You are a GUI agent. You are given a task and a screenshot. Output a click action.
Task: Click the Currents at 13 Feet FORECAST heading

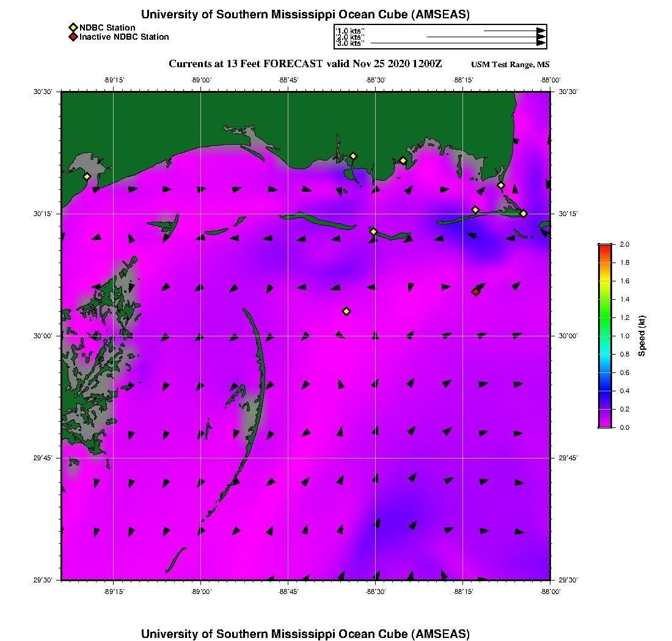click(305, 63)
